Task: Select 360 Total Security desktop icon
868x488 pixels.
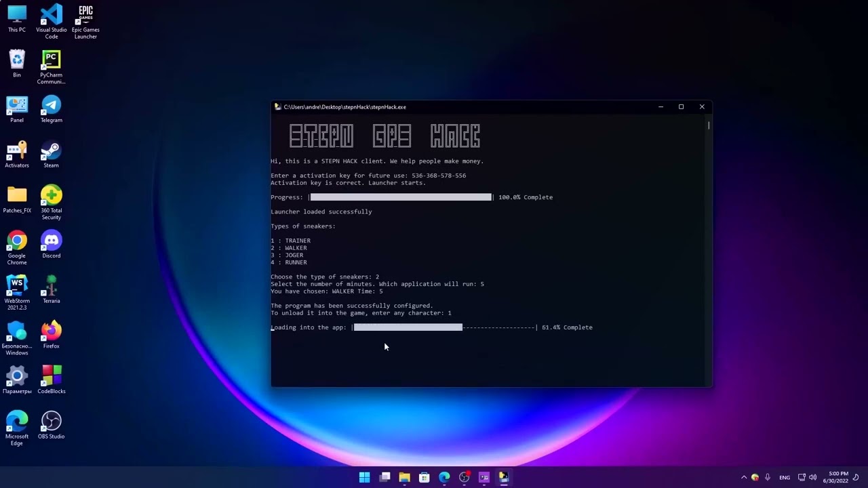Action: pos(52,203)
